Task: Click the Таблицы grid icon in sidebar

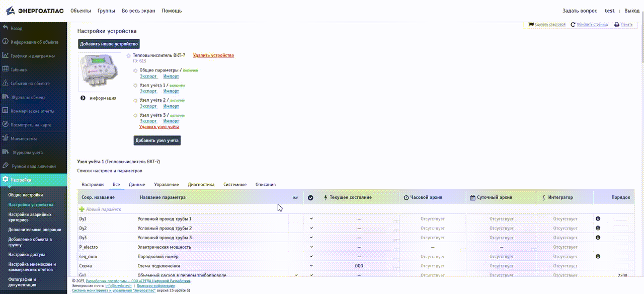Action: click(x=5, y=69)
